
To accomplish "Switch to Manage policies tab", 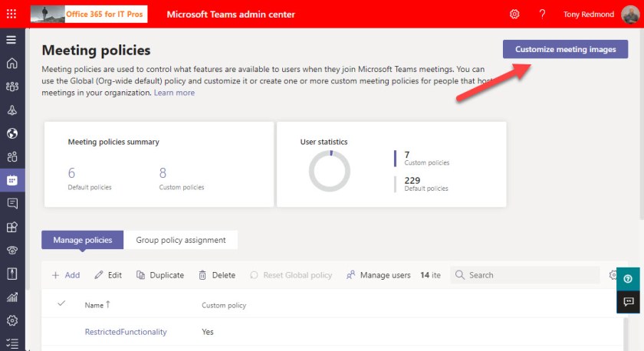I will (82, 240).
